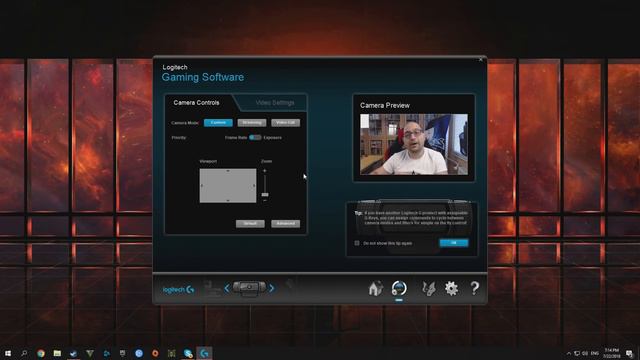
Task: Select the Streaming camera mode
Action: click(x=252, y=122)
